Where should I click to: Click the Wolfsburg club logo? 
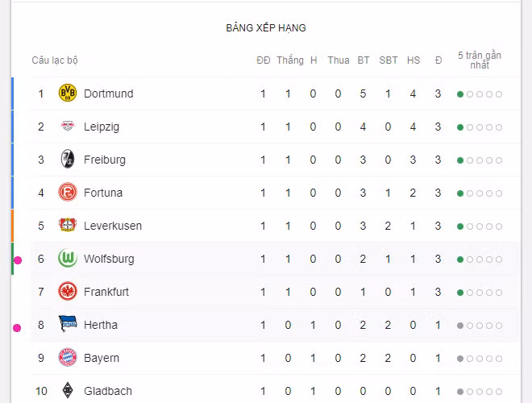click(67, 259)
